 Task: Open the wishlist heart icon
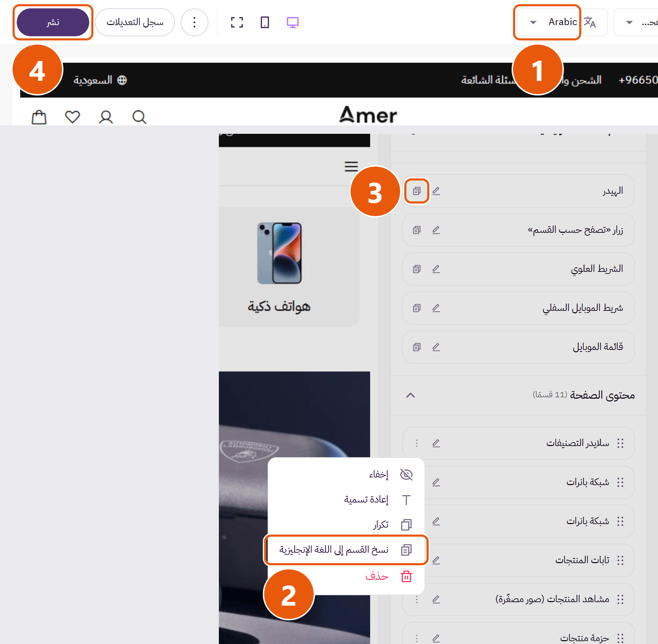click(72, 117)
